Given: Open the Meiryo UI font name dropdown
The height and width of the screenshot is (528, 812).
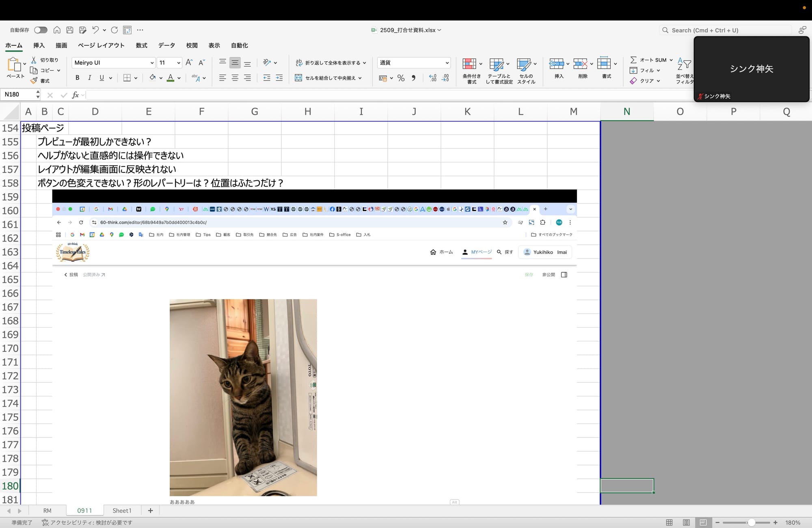Looking at the screenshot, I should 152,63.
